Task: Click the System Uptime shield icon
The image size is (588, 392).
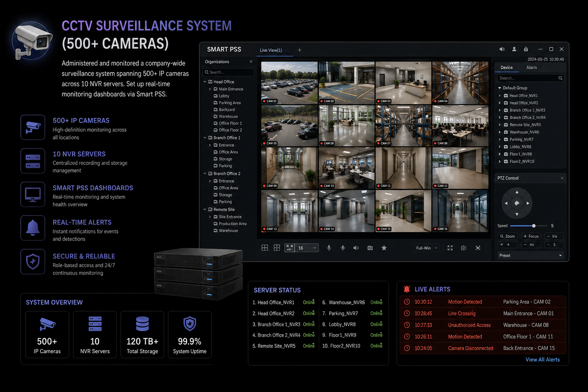Action: pos(190,324)
